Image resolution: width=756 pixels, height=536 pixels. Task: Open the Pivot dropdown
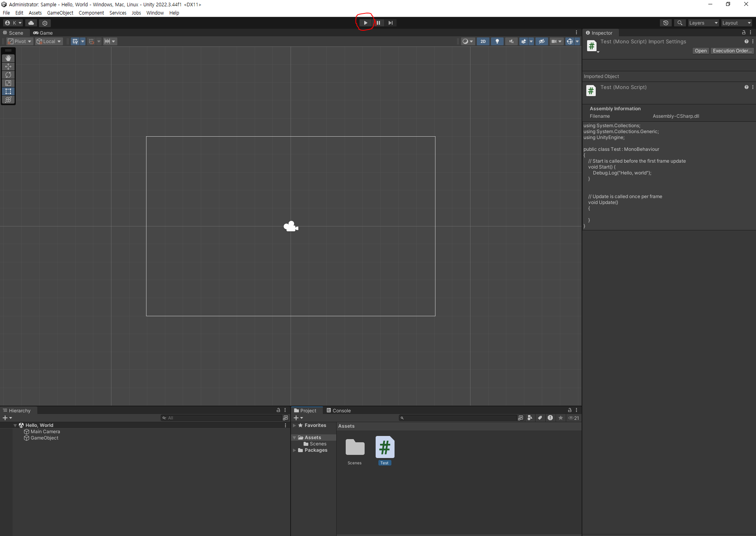(x=20, y=41)
